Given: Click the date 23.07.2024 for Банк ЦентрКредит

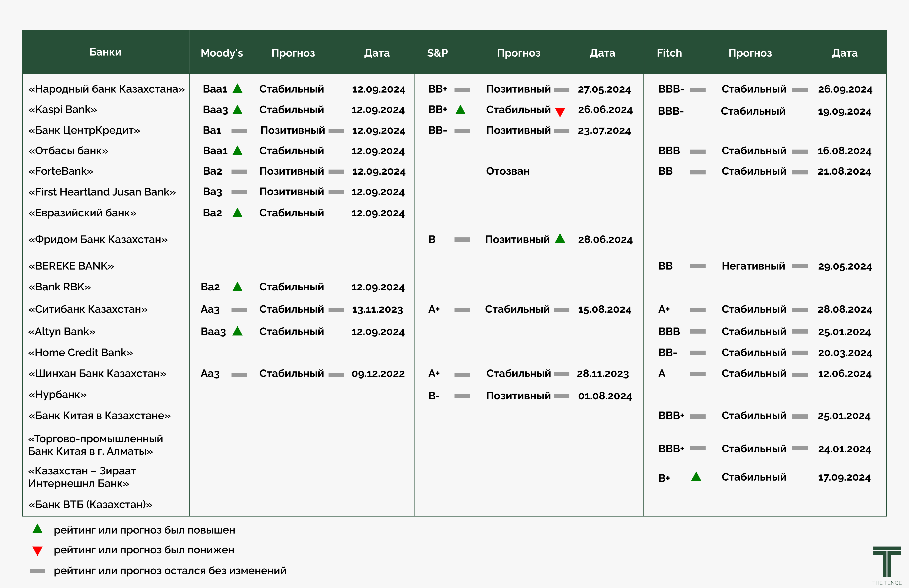Looking at the screenshot, I should [x=604, y=131].
